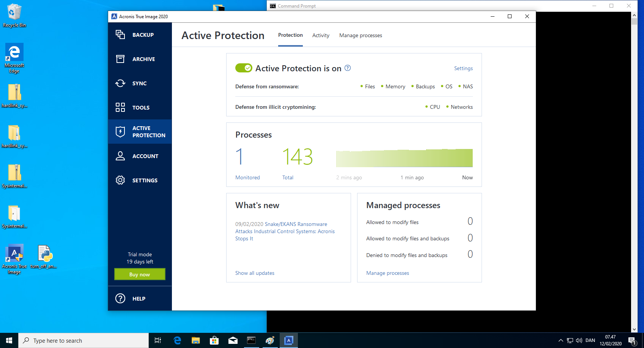
Task: Open the Tools grid icon
Action: pyautogui.click(x=120, y=108)
